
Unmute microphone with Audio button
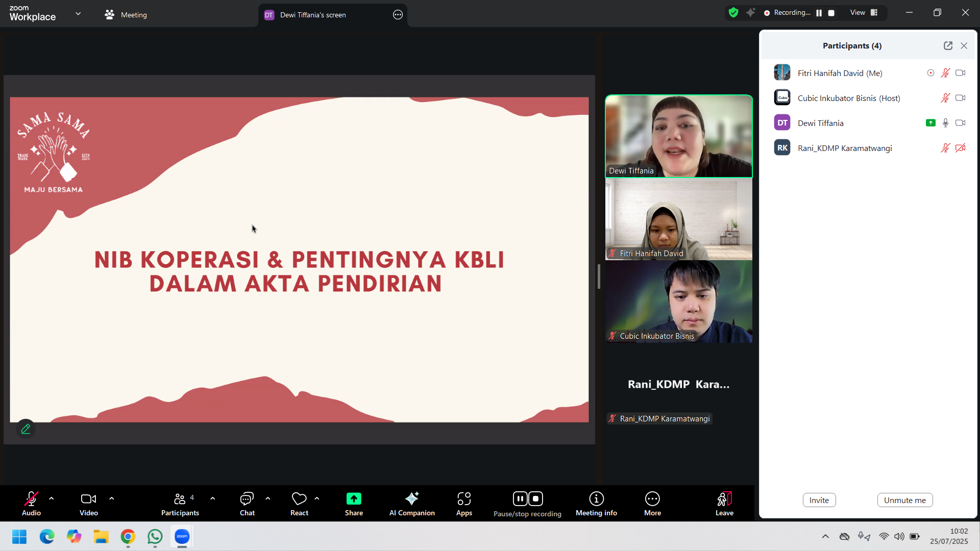coord(31,503)
